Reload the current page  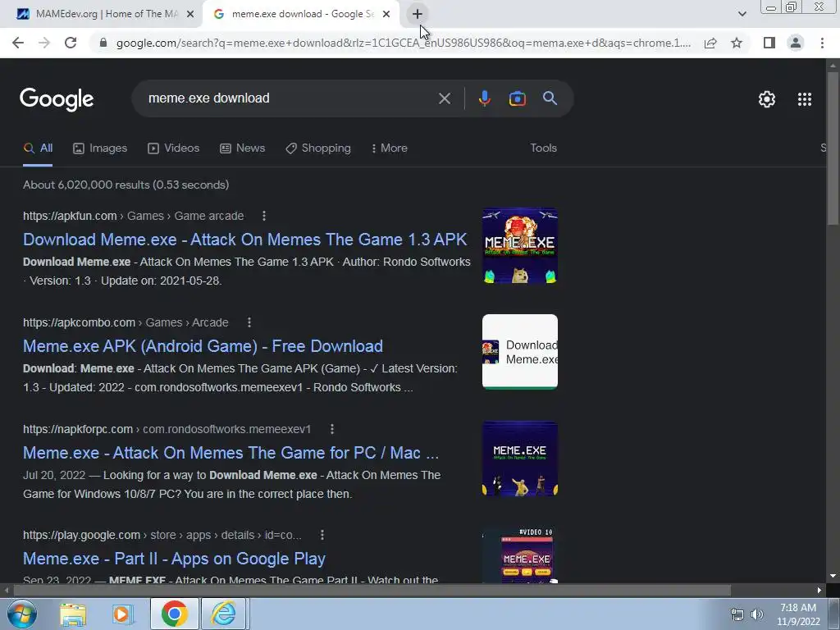click(x=71, y=43)
